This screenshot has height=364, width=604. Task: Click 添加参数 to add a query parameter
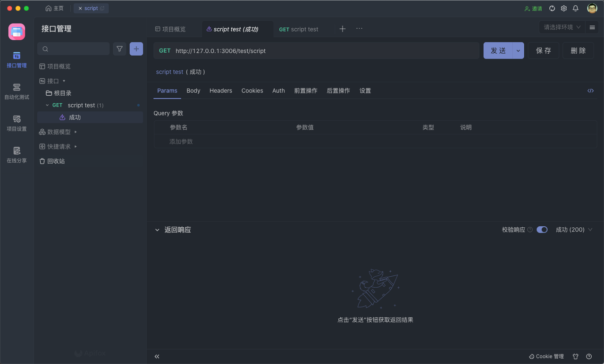coord(181,141)
